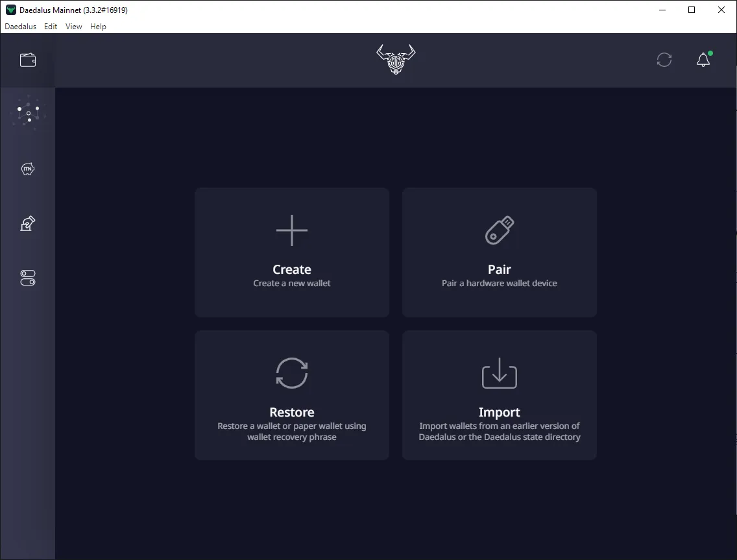
Task: Open the ITN rewards piggy bank icon
Action: pos(28,169)
